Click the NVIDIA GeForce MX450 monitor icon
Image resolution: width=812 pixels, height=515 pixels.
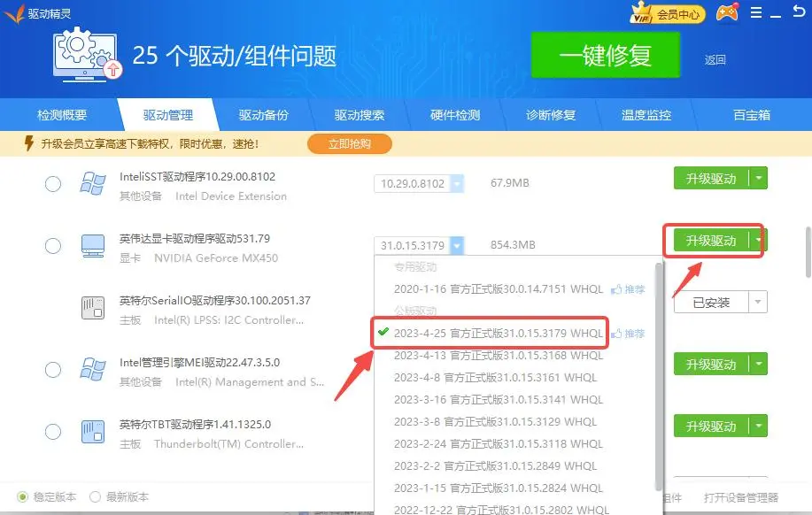(92, 245)
